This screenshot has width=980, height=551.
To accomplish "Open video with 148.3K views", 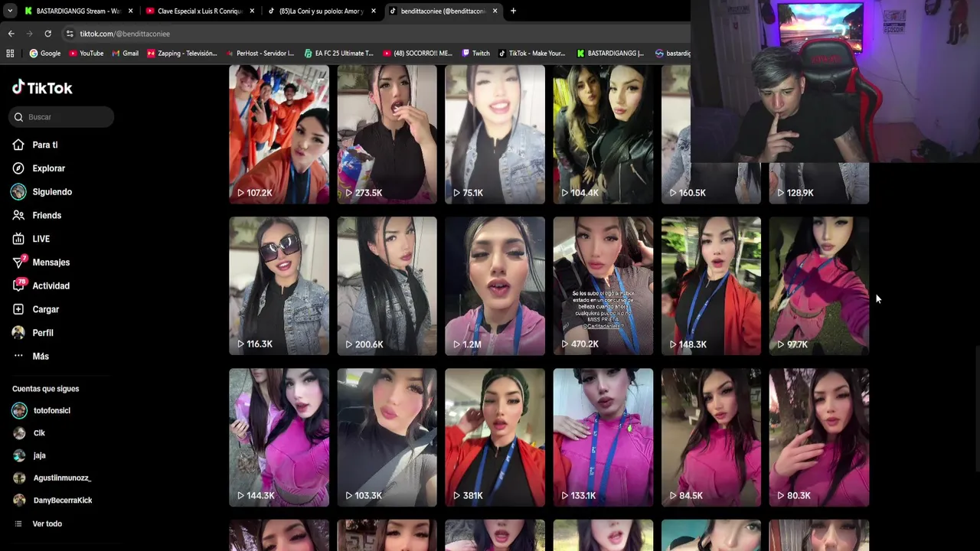I will pos(711,286).
